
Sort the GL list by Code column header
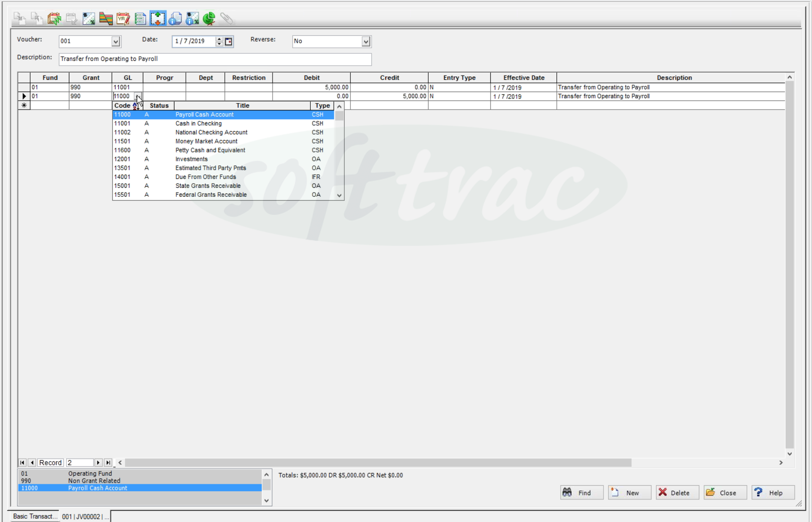click(128, 106)
